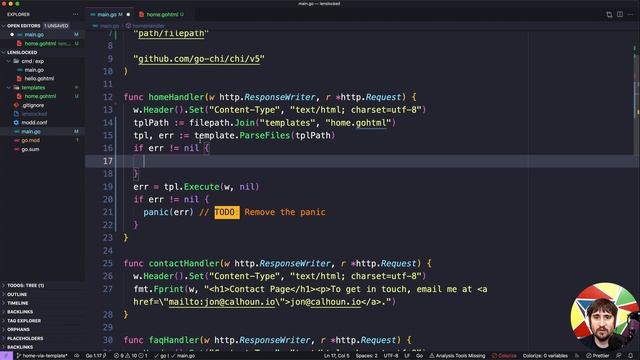Click the open changes icon in editor toolbar
This screenshot has height=360, width=640.
[x=609, y=14]
